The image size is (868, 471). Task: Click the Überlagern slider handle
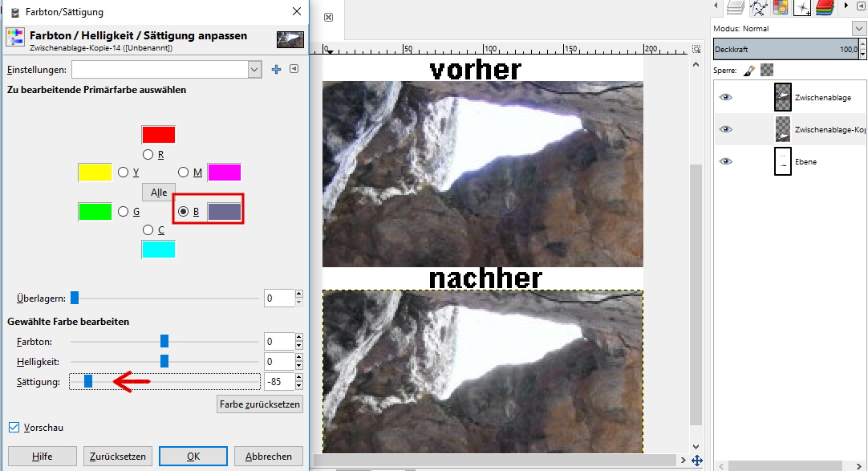coord(75,298)
